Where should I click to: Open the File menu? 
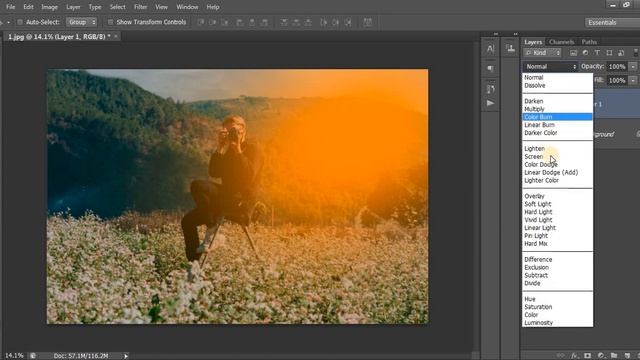(10, 7)
